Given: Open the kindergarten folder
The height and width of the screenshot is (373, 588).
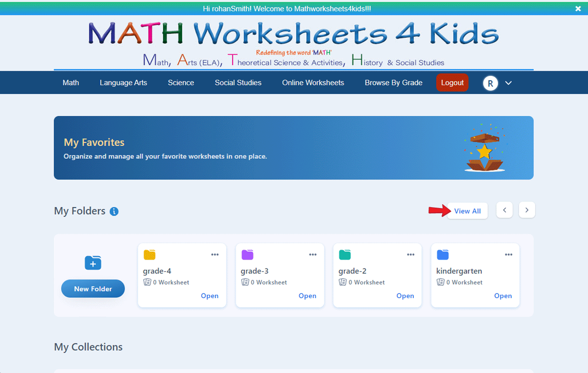Looking at the screenshot, I should 503,296.
